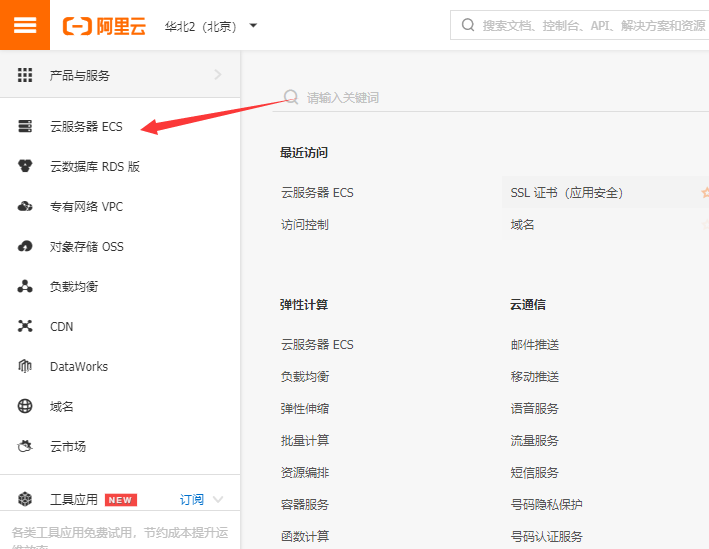The image size is (709, 549).
Task: Open 邮件推送 under 云通信
Action: coord(535,345)
